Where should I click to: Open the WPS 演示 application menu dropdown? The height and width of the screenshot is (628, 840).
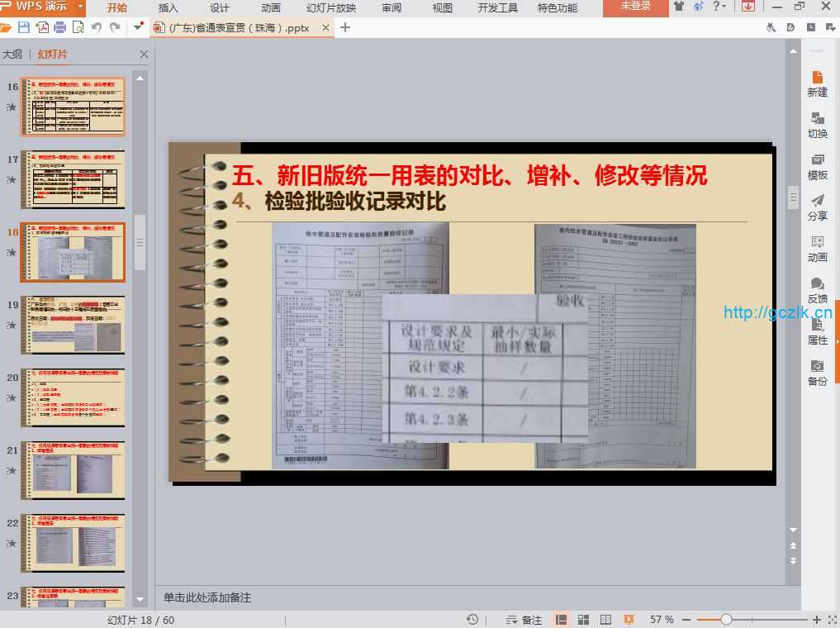click(x=80, y=7)
